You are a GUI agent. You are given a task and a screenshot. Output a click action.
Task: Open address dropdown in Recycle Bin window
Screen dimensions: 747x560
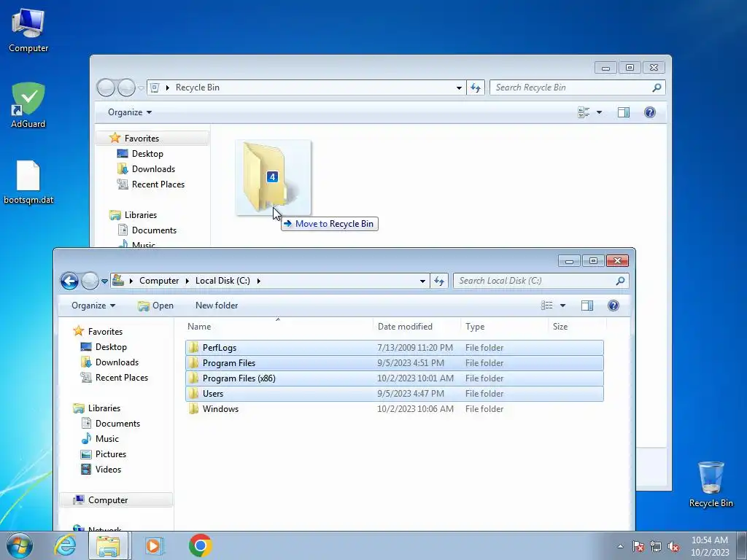coord(459,87)
